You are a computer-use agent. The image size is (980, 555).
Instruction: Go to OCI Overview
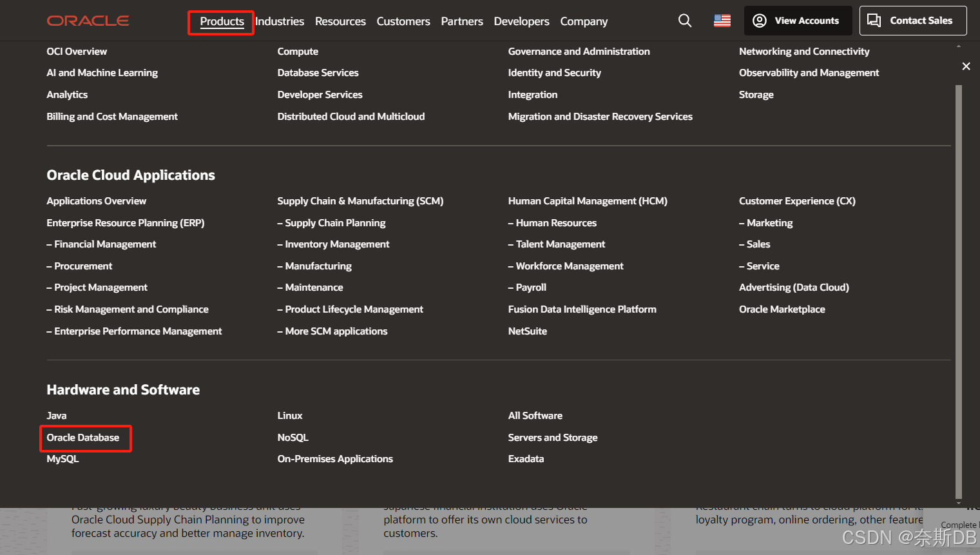click(x=77, y=52)
